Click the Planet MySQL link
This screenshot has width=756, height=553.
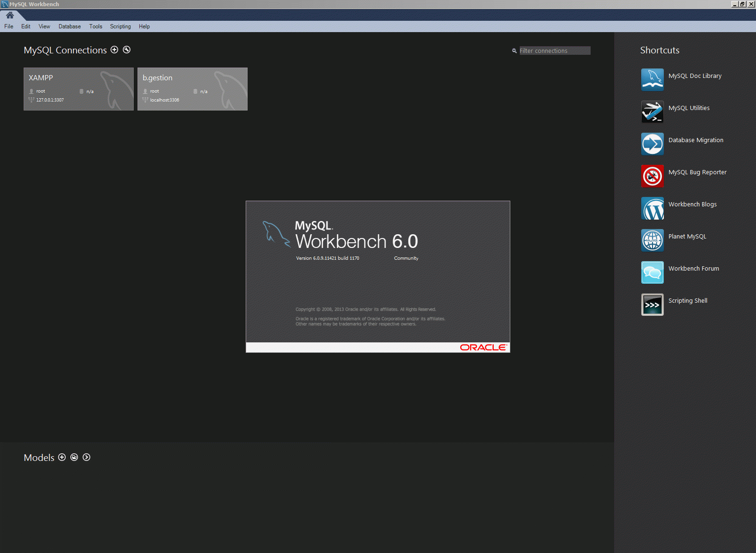pyautogui.click(x=687, y=237)
